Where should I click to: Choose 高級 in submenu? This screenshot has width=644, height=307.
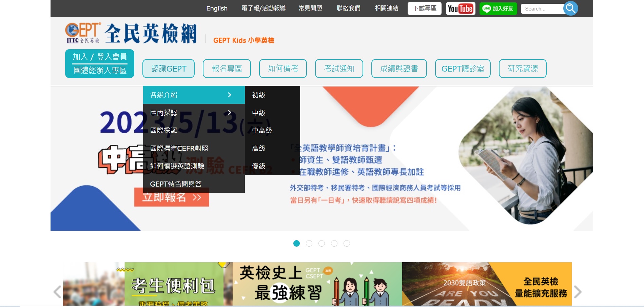(x=272, y=148)
